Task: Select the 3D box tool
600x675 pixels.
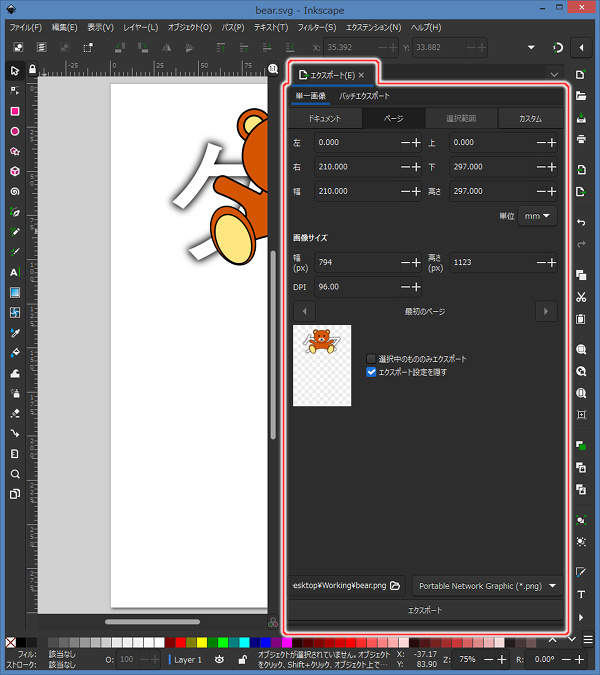Action: point(15,171)
